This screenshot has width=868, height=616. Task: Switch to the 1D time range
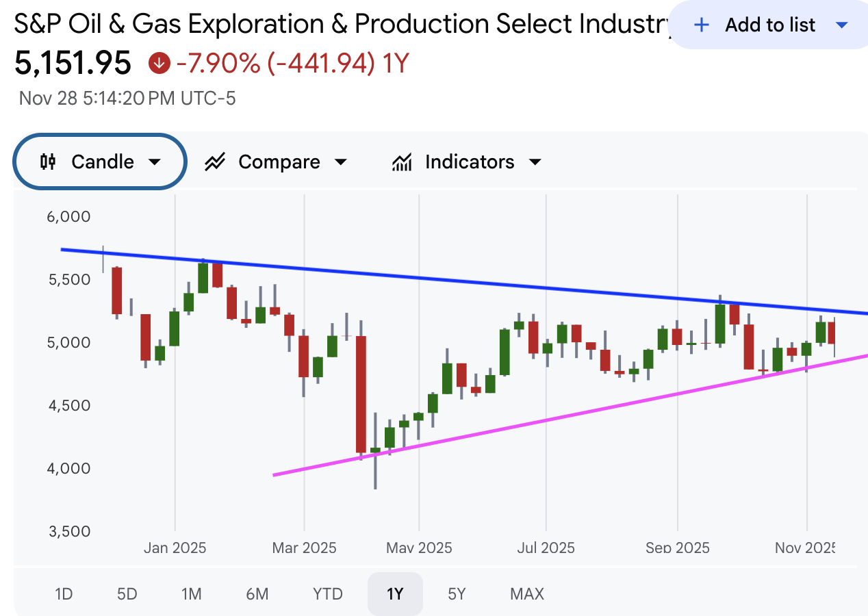click(64, 594)
